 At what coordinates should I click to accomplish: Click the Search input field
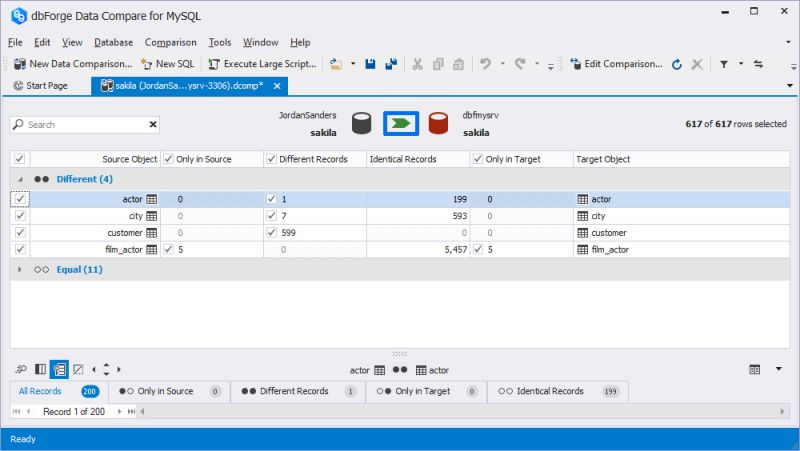pos(84,124)
